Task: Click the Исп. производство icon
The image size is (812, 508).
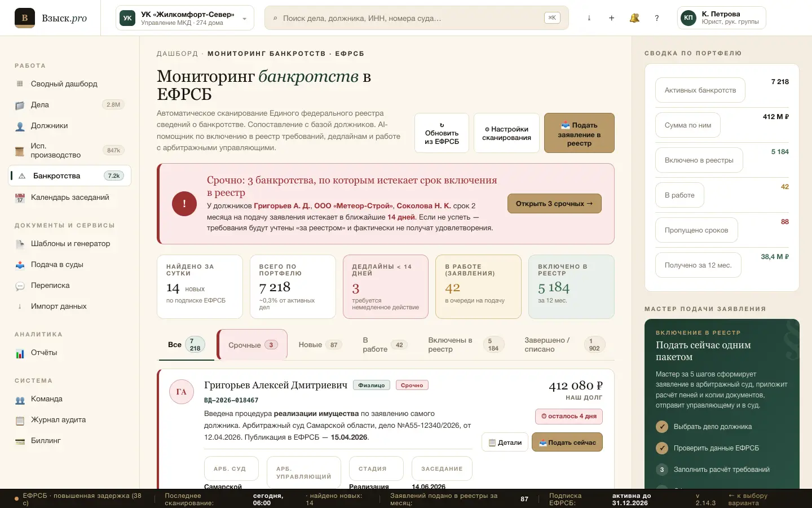Action: (x=20, y=151)
